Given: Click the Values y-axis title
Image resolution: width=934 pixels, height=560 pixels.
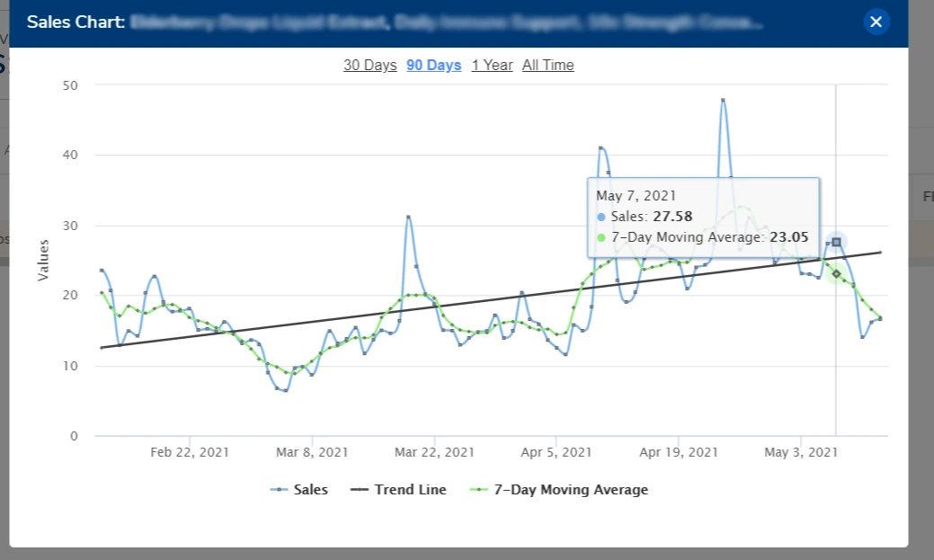Looking at the screenshot, I should tap(43, 260).
